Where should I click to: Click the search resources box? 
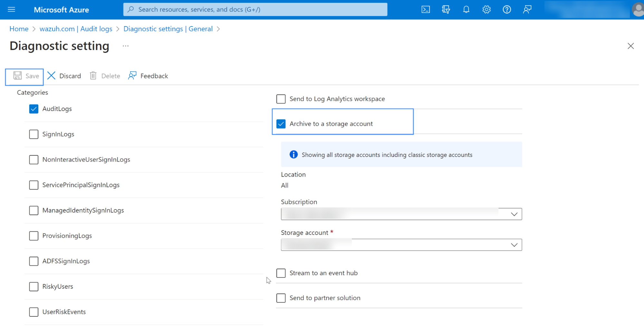(x=255, y=10)
